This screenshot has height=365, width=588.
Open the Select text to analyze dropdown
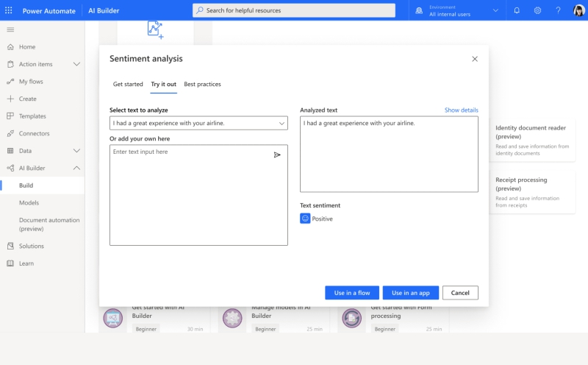[198, 123]
